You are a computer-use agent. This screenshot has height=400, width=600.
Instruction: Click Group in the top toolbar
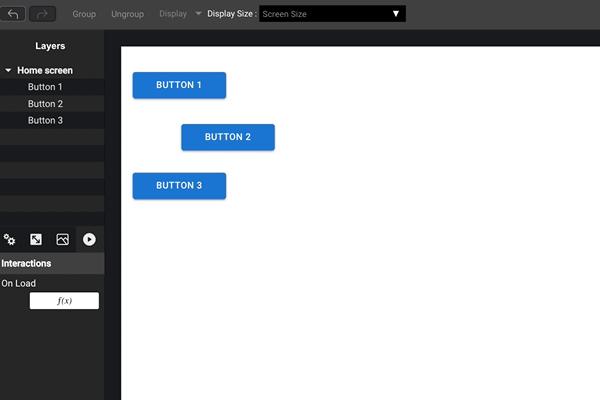(x=84, y=14)
